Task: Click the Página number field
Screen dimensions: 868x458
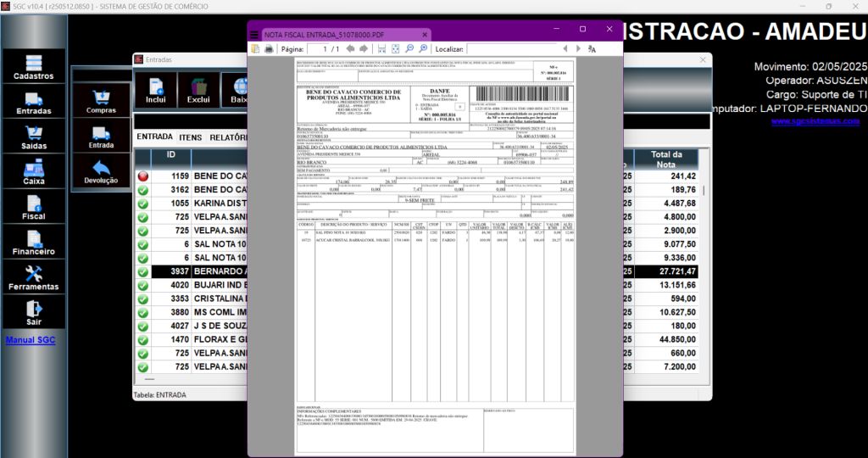Action: point(318,49)
